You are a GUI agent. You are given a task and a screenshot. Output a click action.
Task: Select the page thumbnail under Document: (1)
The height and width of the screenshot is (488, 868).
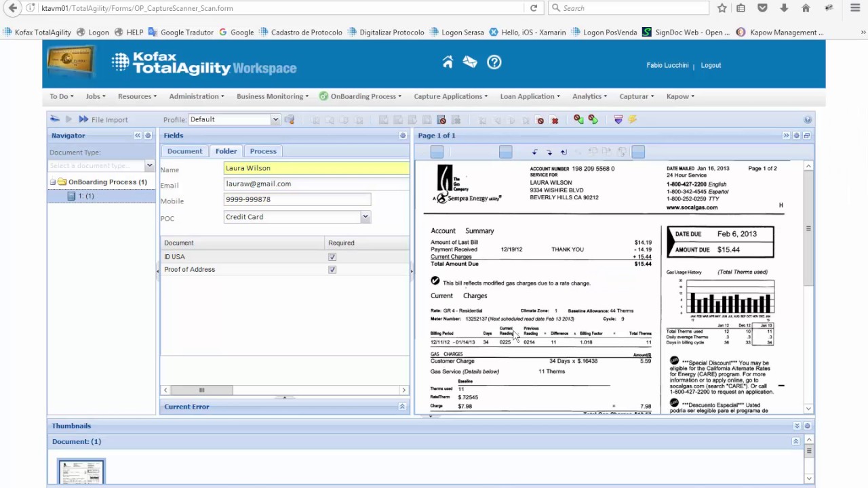tap(81, 472)
